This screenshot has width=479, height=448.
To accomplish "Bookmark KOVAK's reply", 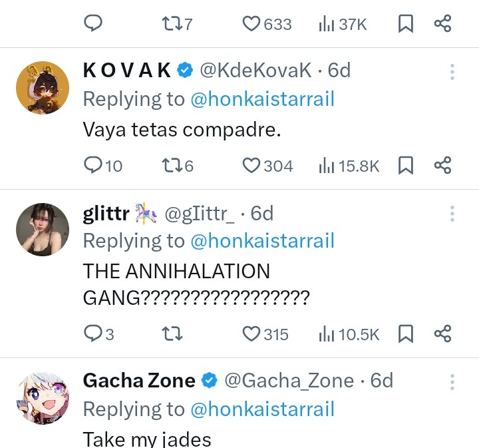I will pos(406,166).
